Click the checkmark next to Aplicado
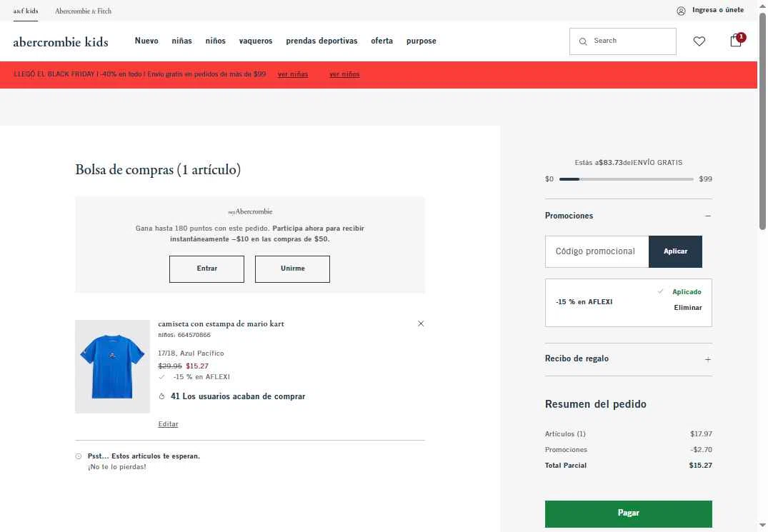This screenshot has width=768, height=532. (x=660, y=291)
